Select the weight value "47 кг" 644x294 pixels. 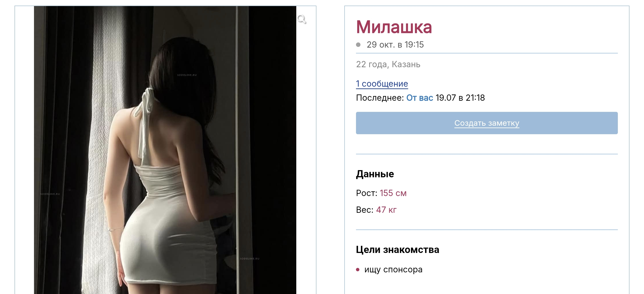click(x=386, y=210)
